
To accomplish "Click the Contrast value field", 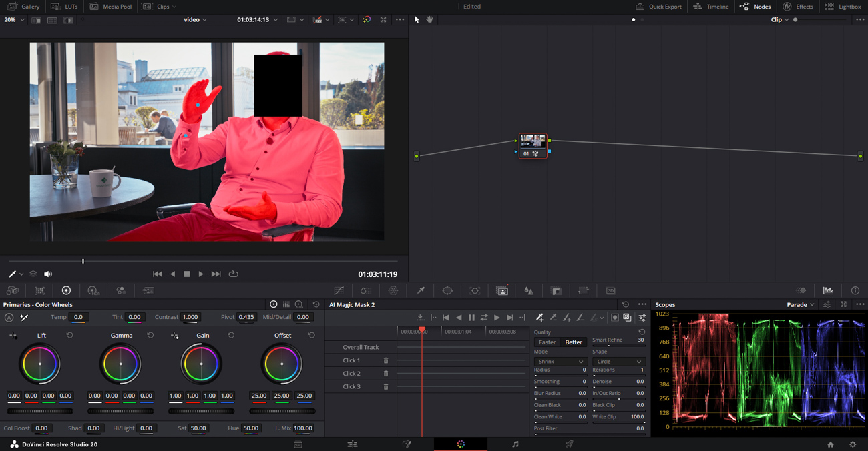I will point(190,318).
